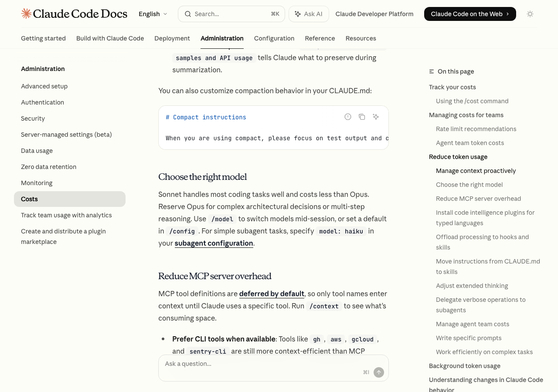This screenshot has height=392, width=558.
Task: Copy the Compact instructions code block
Action: click(362, 117)
